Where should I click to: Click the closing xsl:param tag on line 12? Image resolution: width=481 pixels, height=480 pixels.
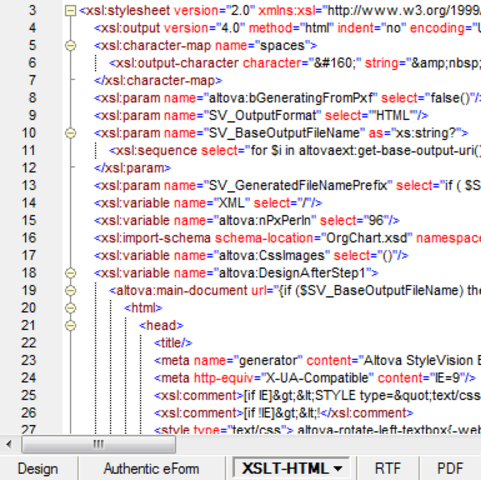coord(133,168)
